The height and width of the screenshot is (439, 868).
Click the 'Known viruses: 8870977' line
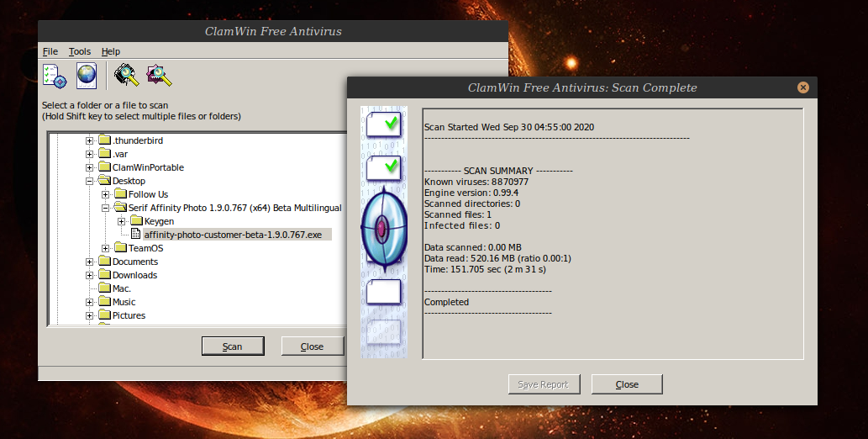476,182
